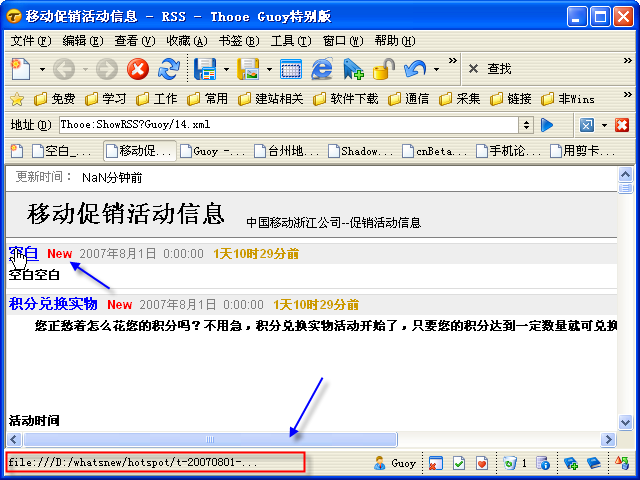Switch to the cnBeta tab

coord(436,151)
